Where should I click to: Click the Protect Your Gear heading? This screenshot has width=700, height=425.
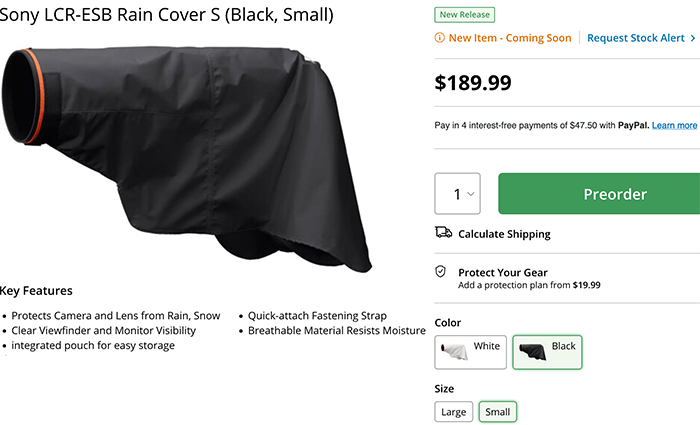coord(502,272)
